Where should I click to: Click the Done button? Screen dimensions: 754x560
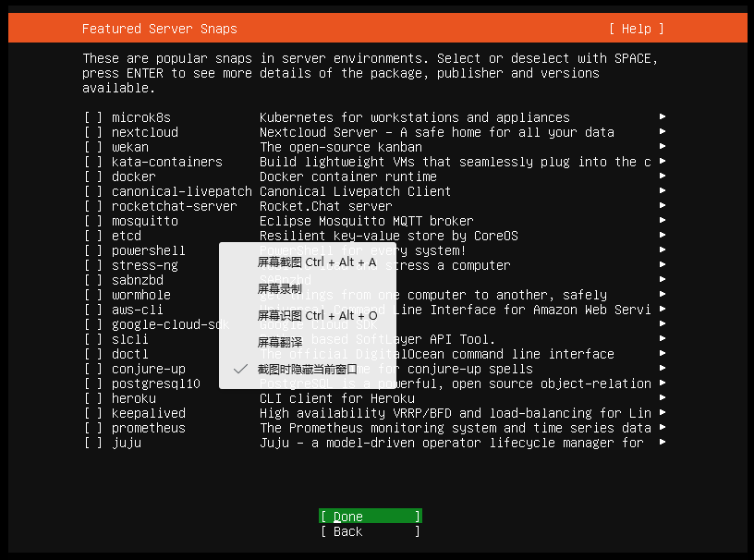pos(371,517)
